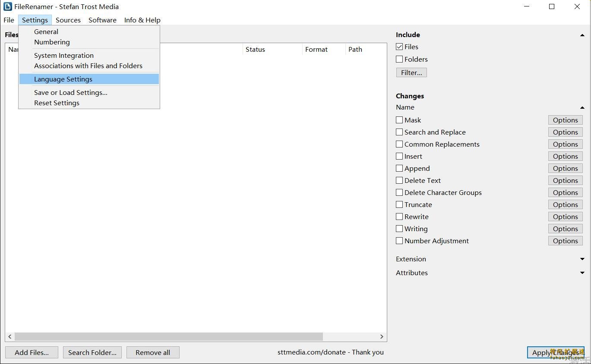Click the FileRenamer app icon in title bar

click(x=7, y=6)
